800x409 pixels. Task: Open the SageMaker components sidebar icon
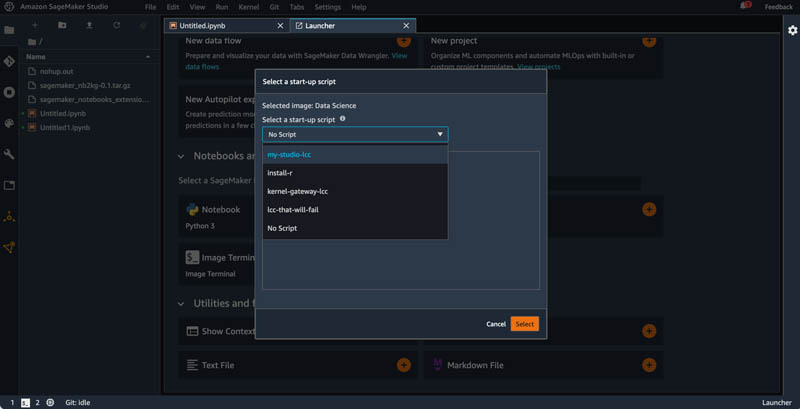coord(9,217)
